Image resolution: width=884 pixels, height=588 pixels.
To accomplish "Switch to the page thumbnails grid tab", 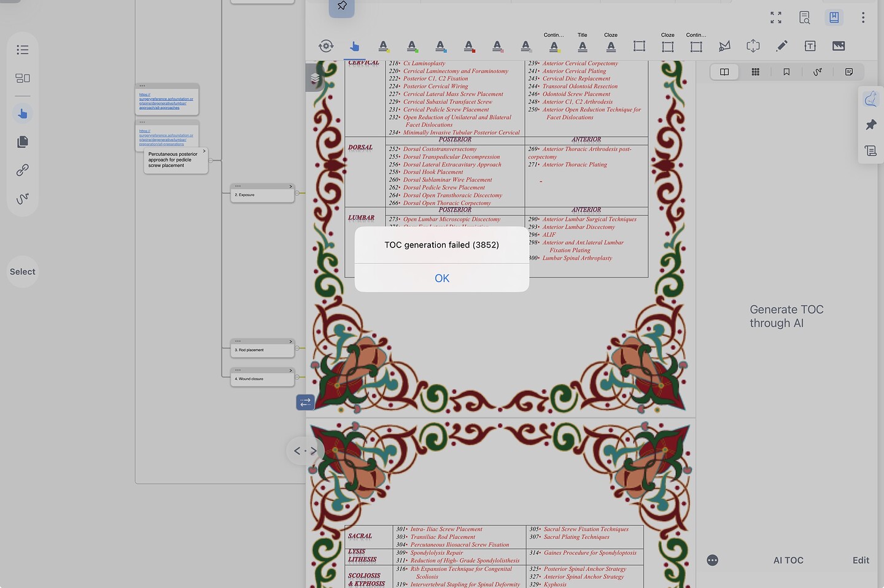I will (x=756, y=72).
